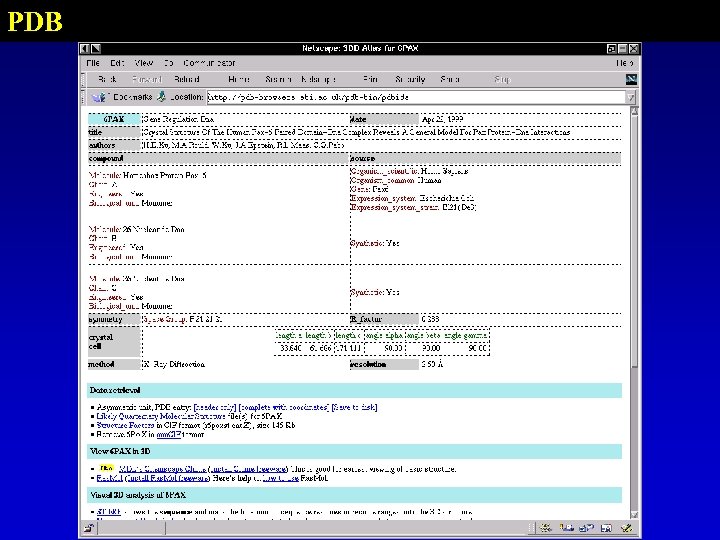Click the 'X-Ray Diffraction' method value

tap(174, 365)
